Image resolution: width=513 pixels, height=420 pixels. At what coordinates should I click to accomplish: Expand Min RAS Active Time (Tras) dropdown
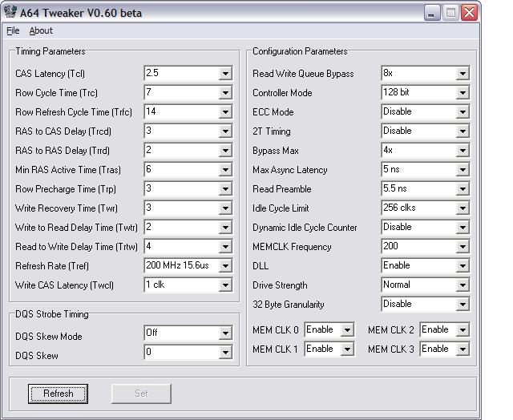pyautogui.click(x=225, y=169)
